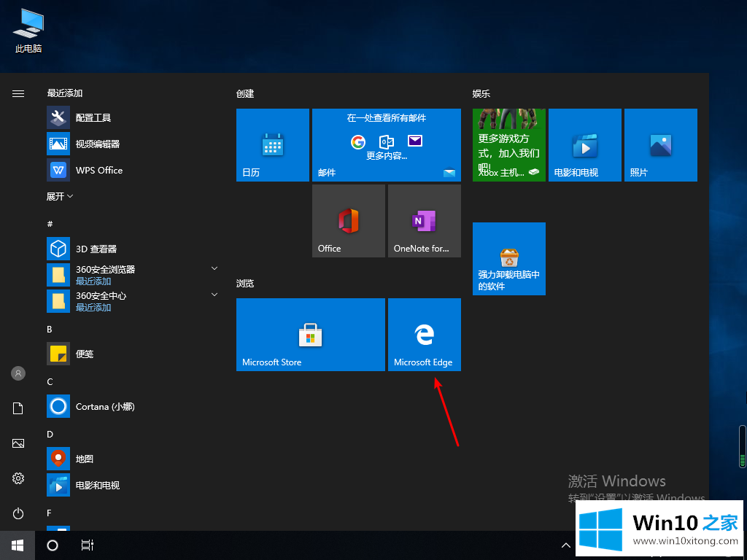Jump to letter index C
The image size is (747, 560).
(50, 382)
